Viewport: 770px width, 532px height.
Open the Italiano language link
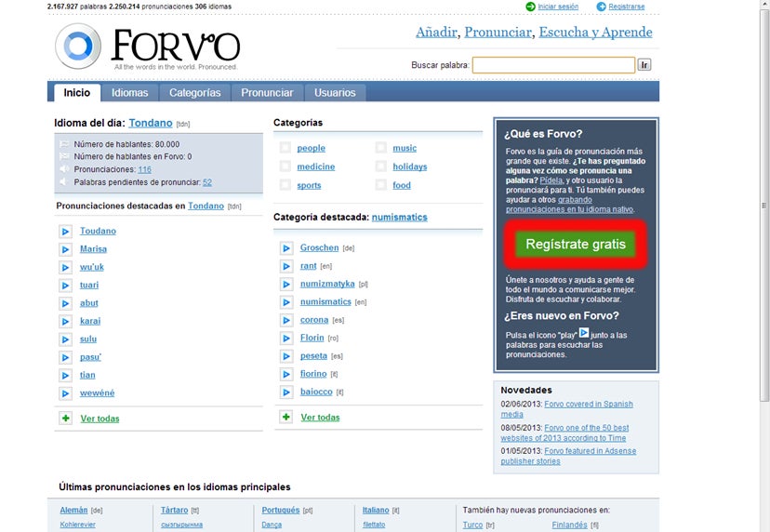[376, 511]
